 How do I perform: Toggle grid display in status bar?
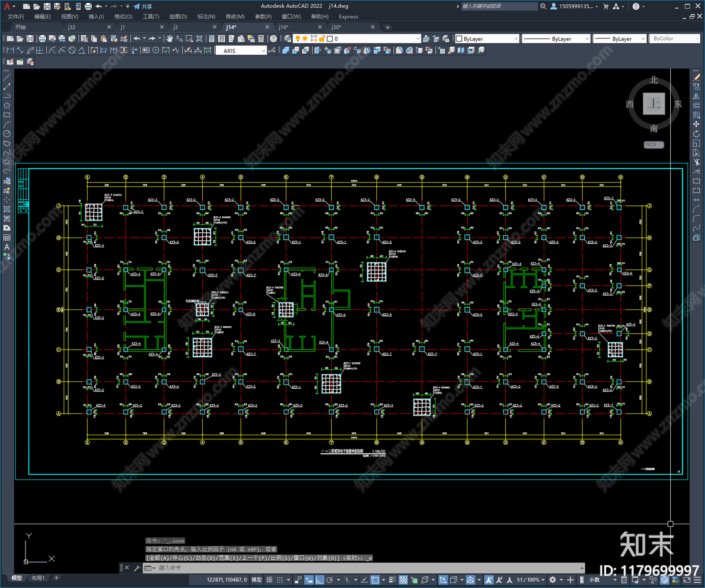click(269, 580)
